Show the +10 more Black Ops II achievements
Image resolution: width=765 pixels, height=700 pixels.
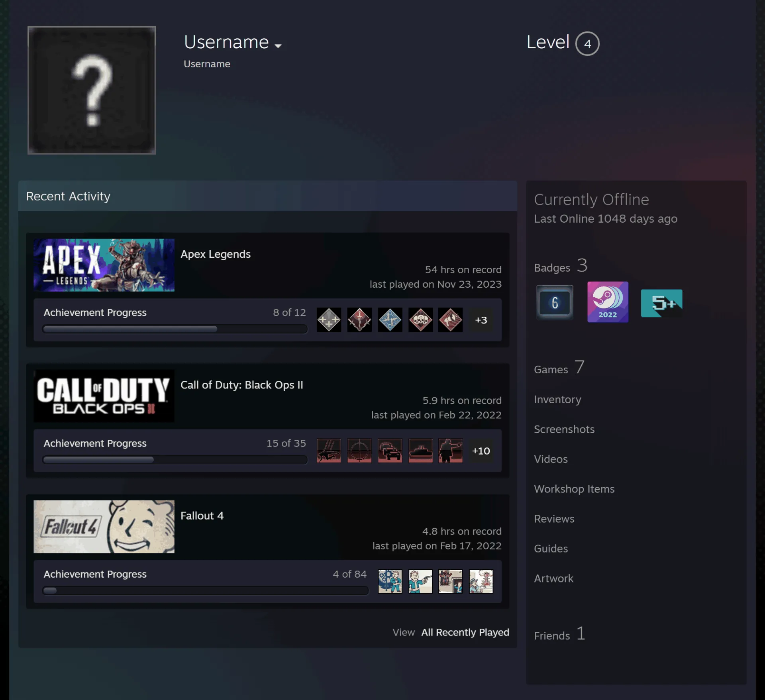tap(481, 451)
